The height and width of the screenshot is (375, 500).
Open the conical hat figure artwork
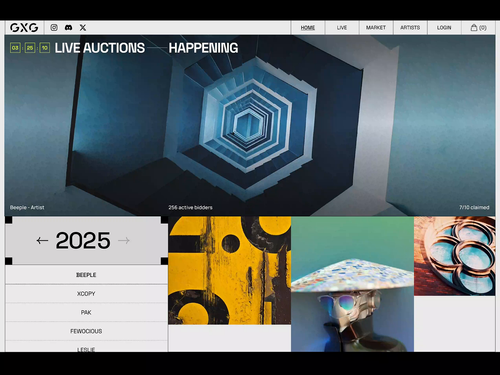tap(352, 284)
